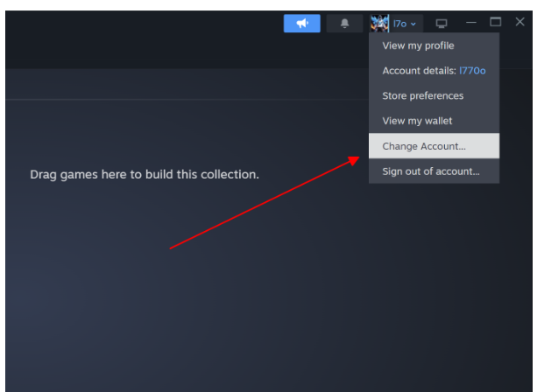Minimize the Steam window
537x392 pixels.
coord(471,22)
